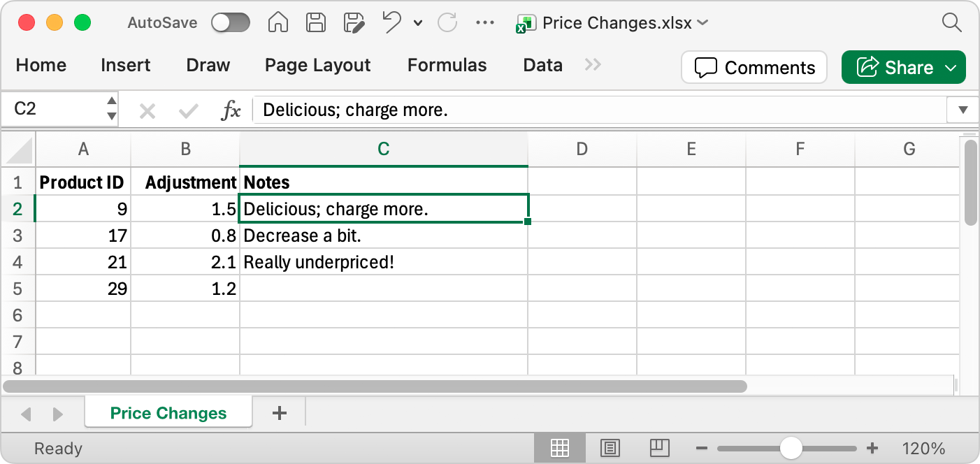980x464 pixels.
Task: Add a new sheet with the plus button
Action: [279, 413]
